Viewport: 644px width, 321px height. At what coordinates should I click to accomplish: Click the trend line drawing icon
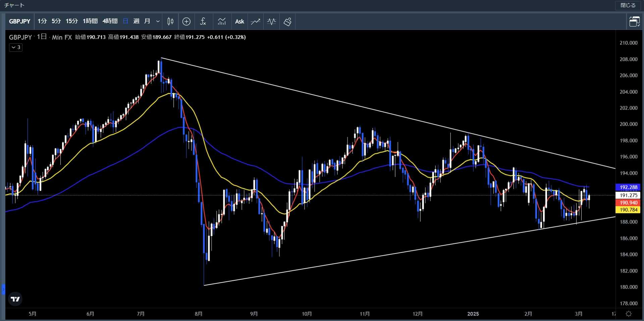click(256, 21)
